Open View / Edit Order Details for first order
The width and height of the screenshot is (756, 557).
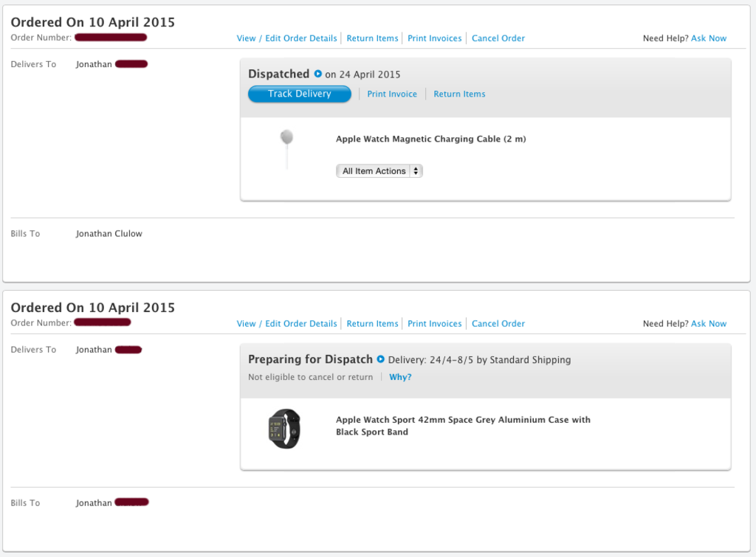click(x=286, y=38)
